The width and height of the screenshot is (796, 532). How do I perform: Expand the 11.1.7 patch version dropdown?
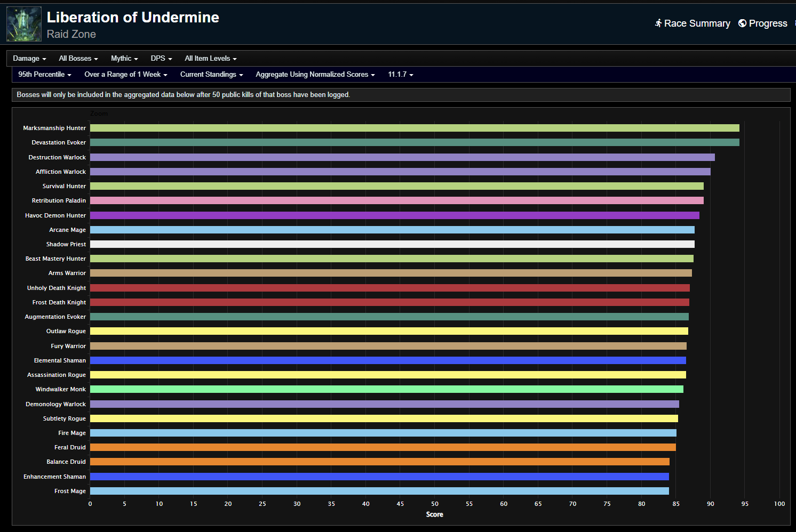pos(400,75)
